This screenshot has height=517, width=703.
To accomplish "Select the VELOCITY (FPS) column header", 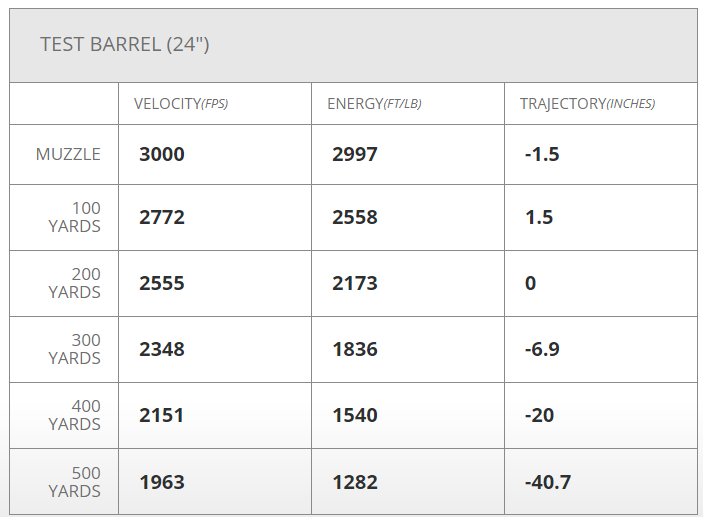I will pos(181,104).
